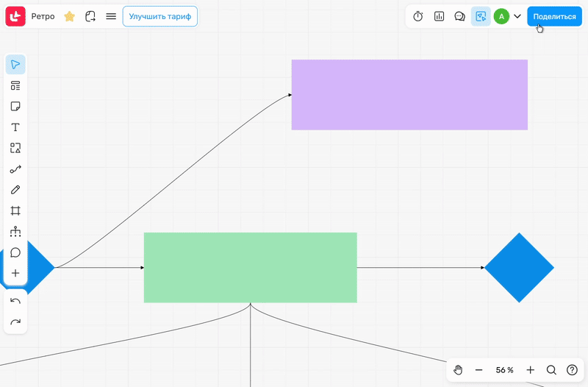Select the sticky note tool

15,107
